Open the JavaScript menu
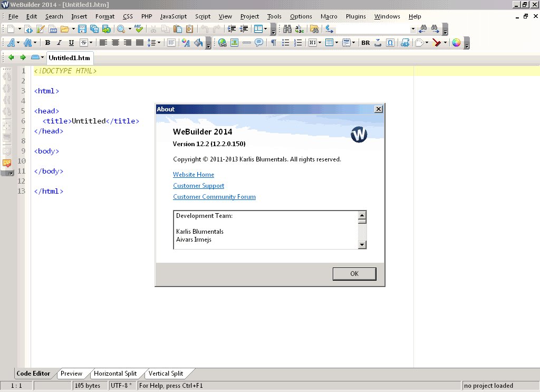This screenshot has height=392, width=540. (x=173, y=16)
